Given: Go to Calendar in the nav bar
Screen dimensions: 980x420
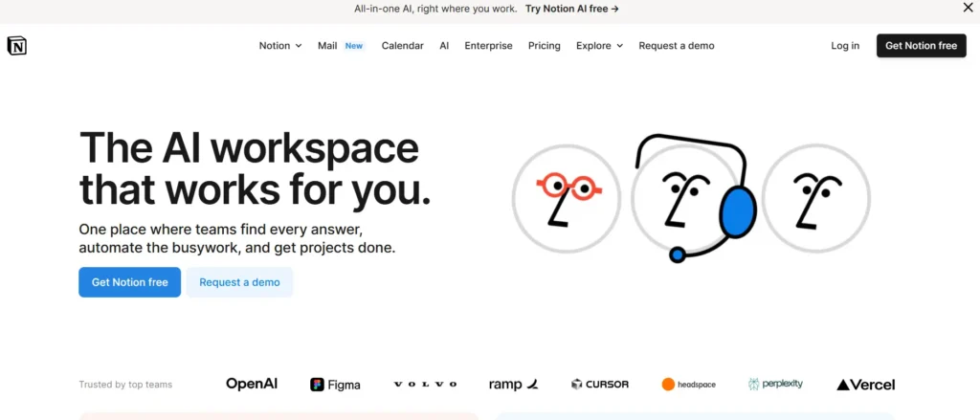Looking at the screenshot, I should point(403,46).
